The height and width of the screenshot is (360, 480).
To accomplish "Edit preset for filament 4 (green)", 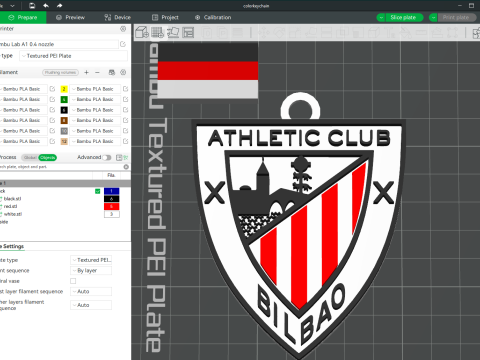I will 125,99.
